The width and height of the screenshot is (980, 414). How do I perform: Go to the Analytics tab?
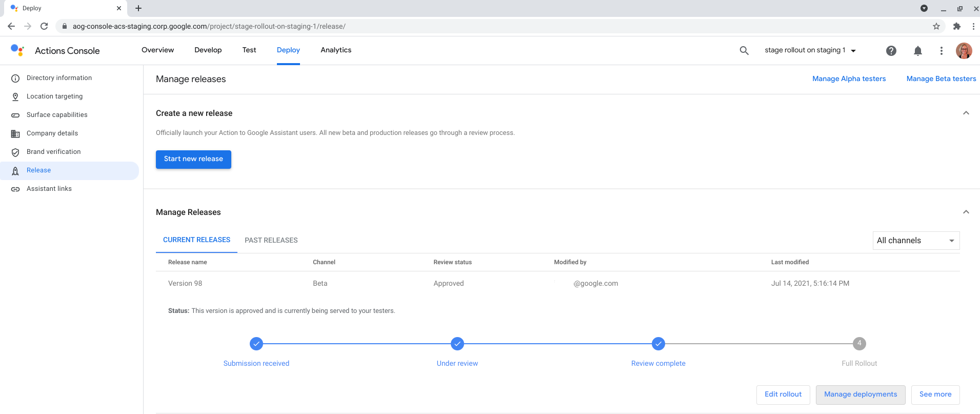[x=336, y=50]
